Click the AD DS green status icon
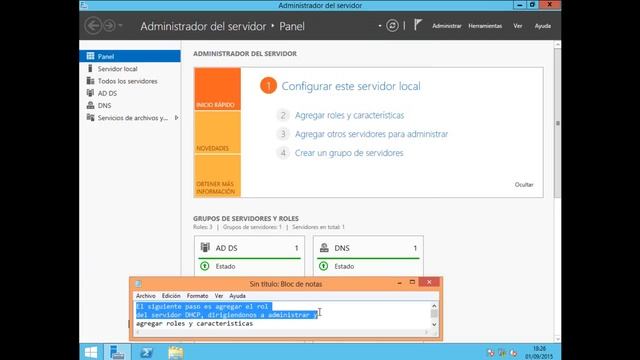 (x=205, y=266)
